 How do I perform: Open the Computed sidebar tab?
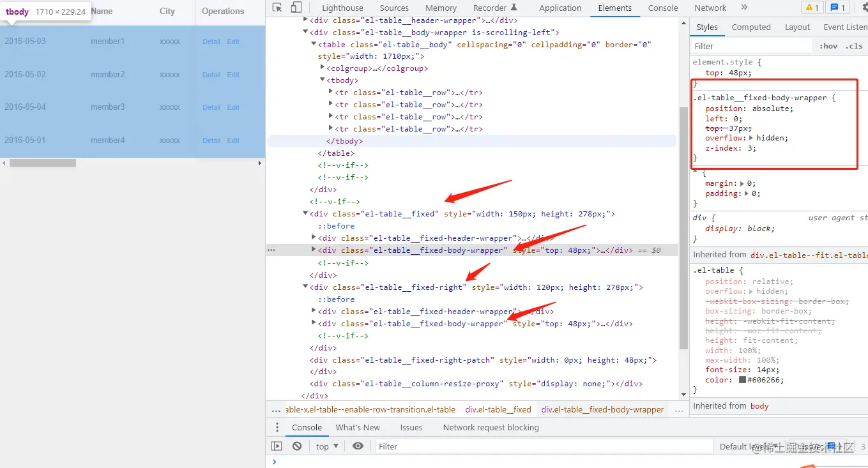coord(751,27)
